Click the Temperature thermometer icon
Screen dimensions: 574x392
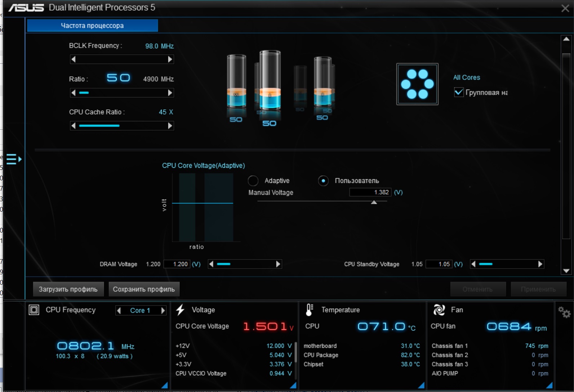pos(310,310)
